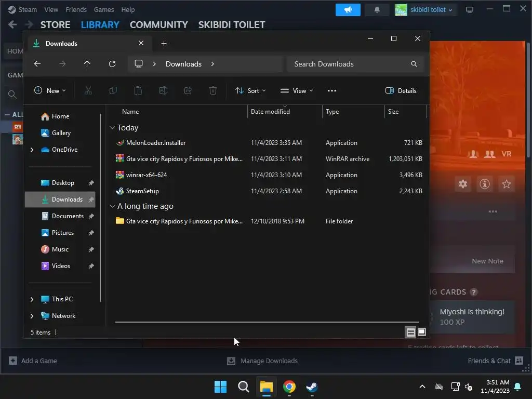532x399 pixels.
Task: Expand OneDrive in navigation pane
Action: (32, 150)
